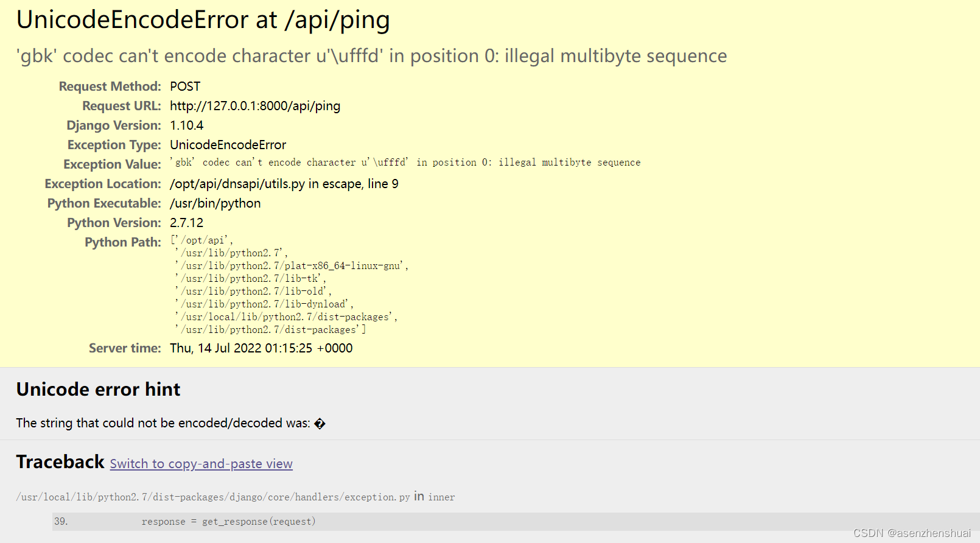Click the Django version value '1.10.4'
This screenshot has width=980, height=543.
point(186,125)
